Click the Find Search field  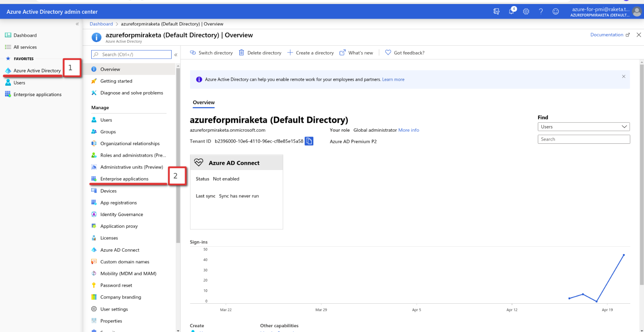point(583,139)
